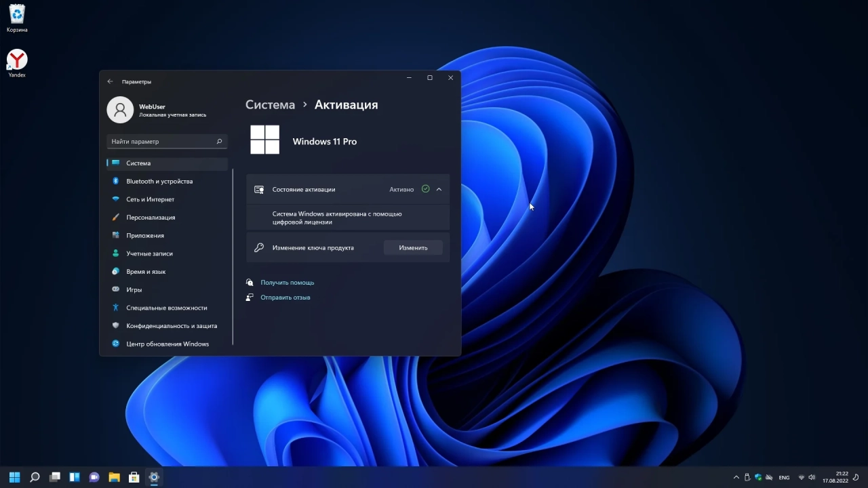Select Система in the settings sidebar
The image size is (868, 488).
pyautogui.click(x=167, y=163)
